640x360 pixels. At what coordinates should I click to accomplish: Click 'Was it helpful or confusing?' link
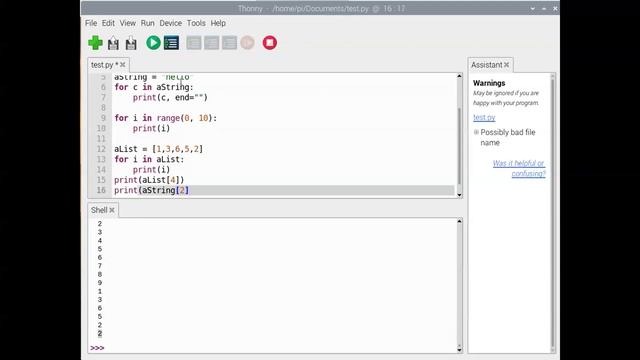[x=519, y=168]
